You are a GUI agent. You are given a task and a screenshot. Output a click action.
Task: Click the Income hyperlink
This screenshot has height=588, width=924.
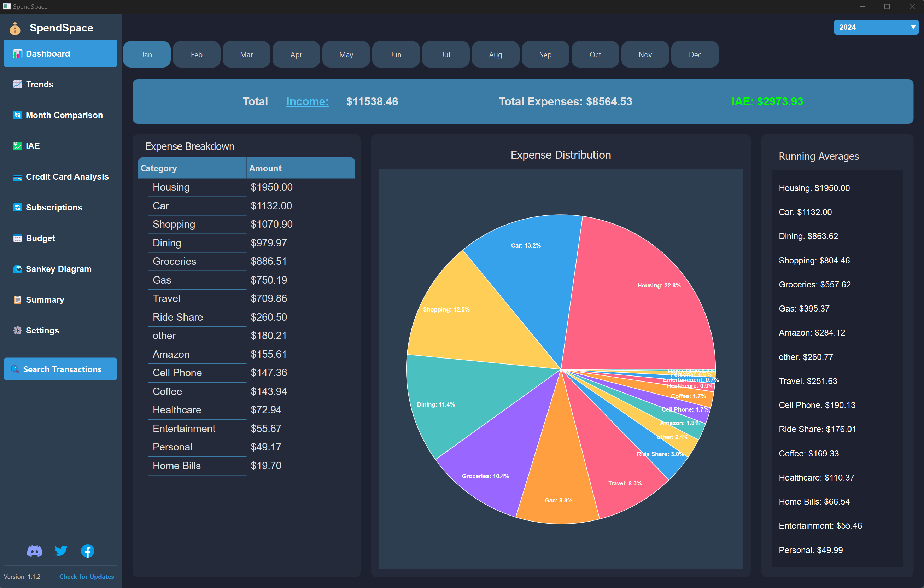coord(307,101)
